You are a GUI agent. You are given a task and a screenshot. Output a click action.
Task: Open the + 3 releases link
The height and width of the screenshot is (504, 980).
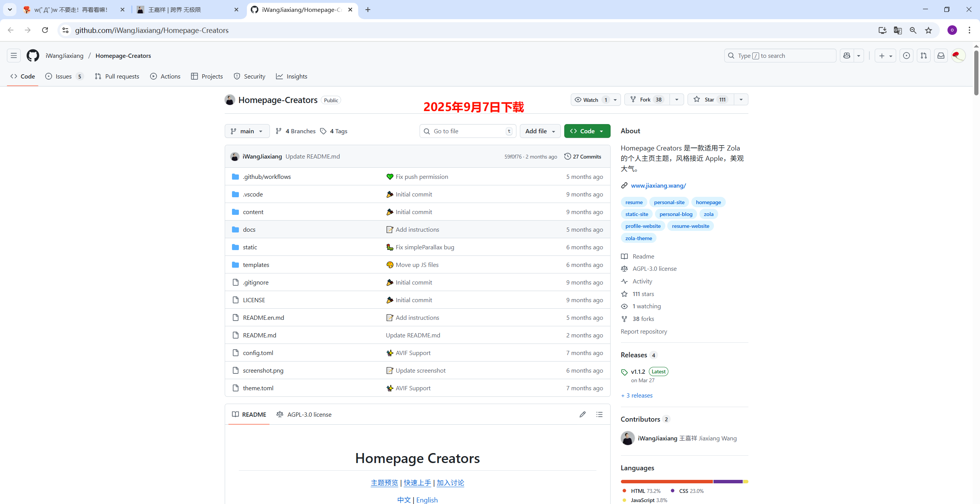click(637, 395)
